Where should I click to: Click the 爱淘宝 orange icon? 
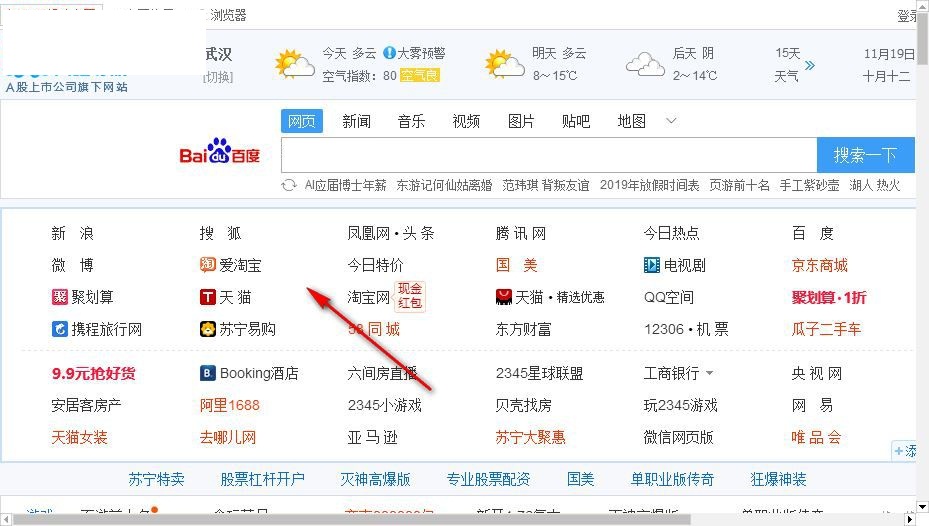click(x=208, y=265)
